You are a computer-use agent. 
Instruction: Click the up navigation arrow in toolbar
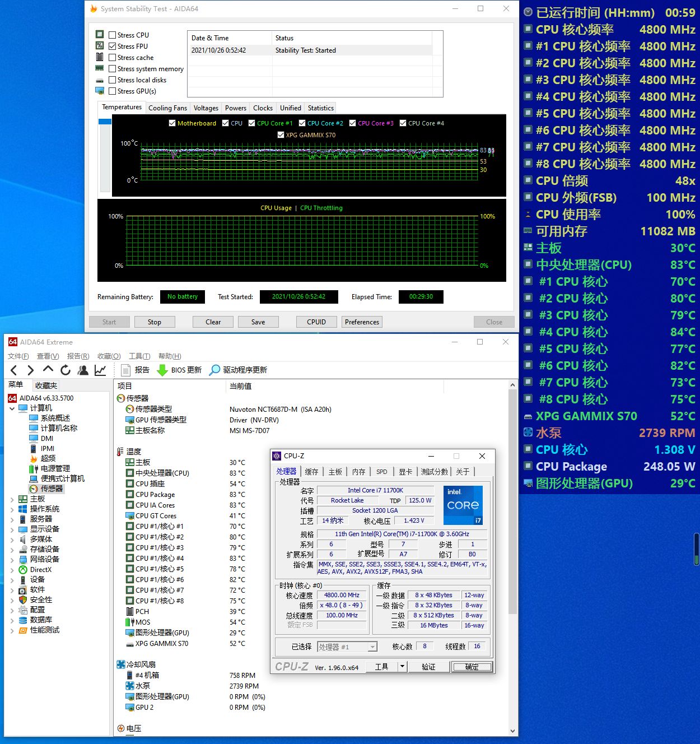click(48, 370)
